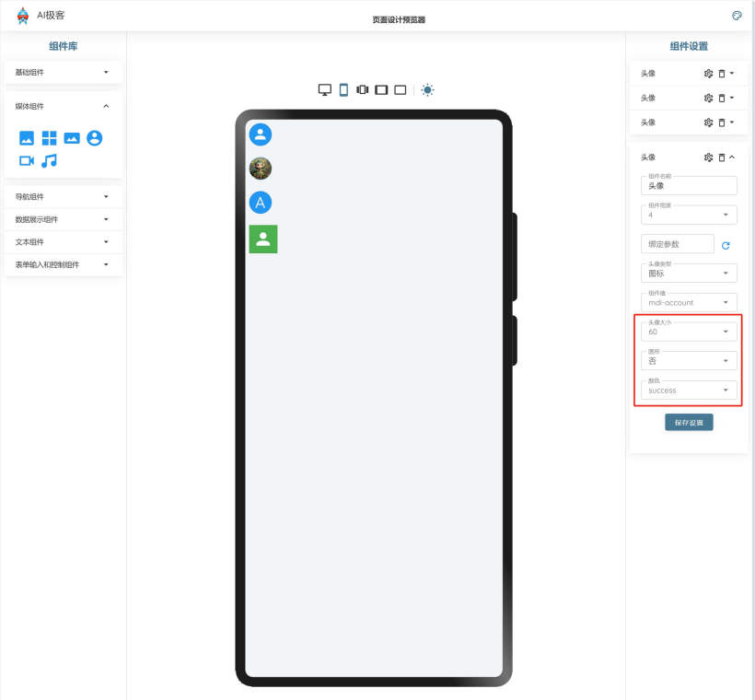Toggle the light/dark sun mode button

coord(427,89)
